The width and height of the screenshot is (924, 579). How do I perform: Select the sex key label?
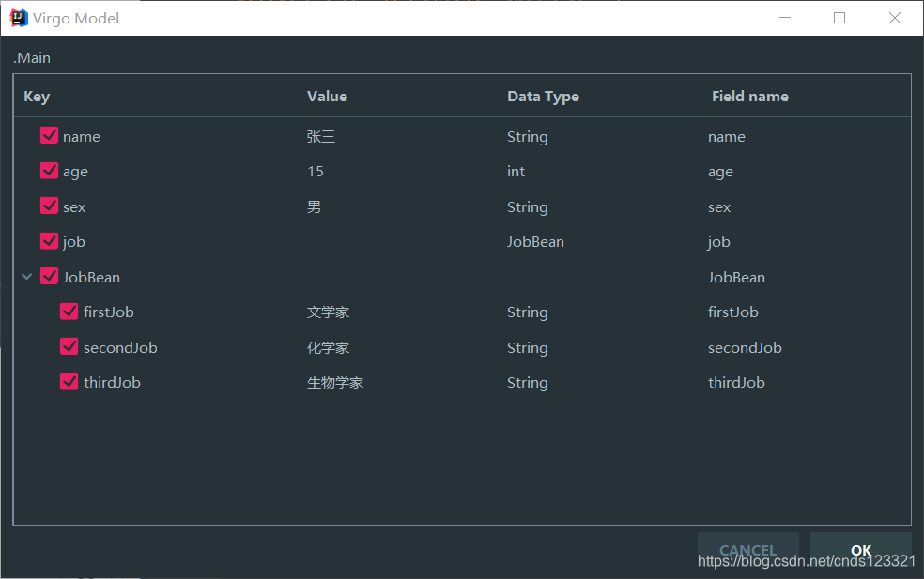(x=74, y=207)
